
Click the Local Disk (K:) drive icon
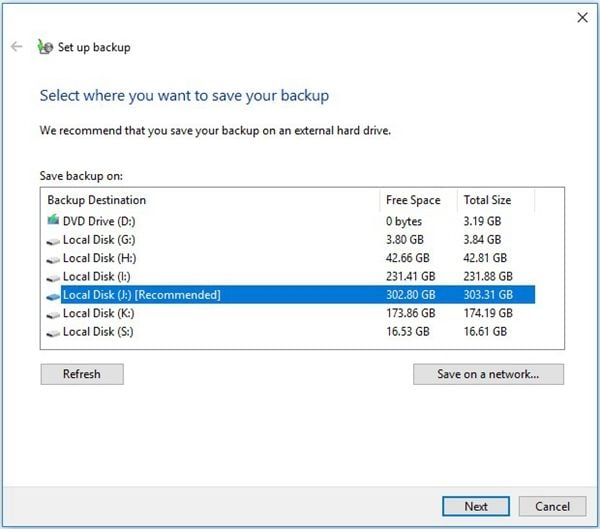coord(54,313)
